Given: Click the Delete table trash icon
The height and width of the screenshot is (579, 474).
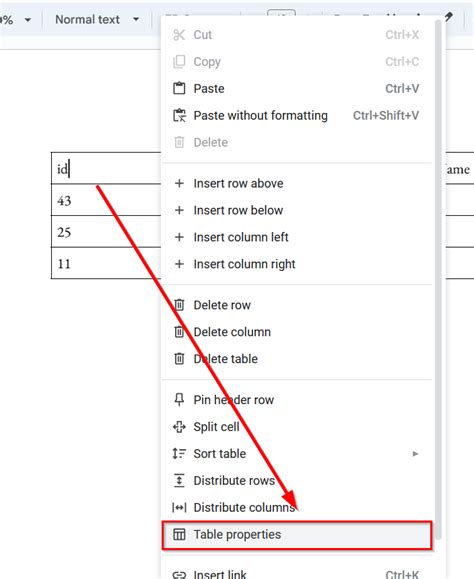Looking at the screenshot, I should click(x=179, y=359).
